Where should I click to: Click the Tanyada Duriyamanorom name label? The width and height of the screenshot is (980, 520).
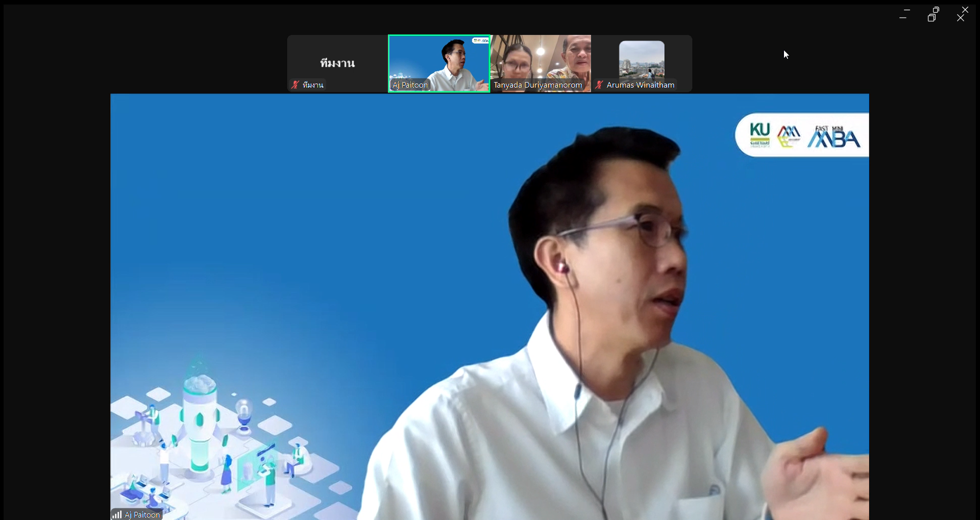537,85
